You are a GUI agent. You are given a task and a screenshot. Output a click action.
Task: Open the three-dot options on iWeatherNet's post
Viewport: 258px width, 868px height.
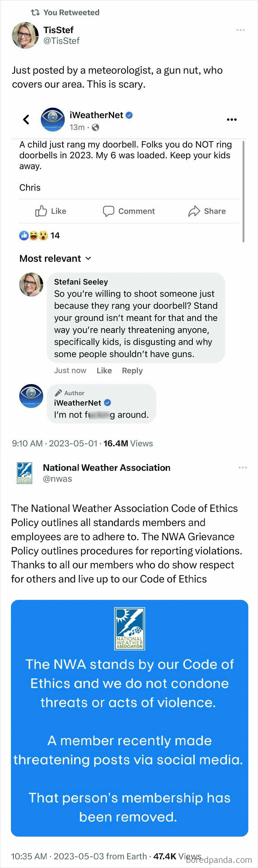tap(231, 119)
